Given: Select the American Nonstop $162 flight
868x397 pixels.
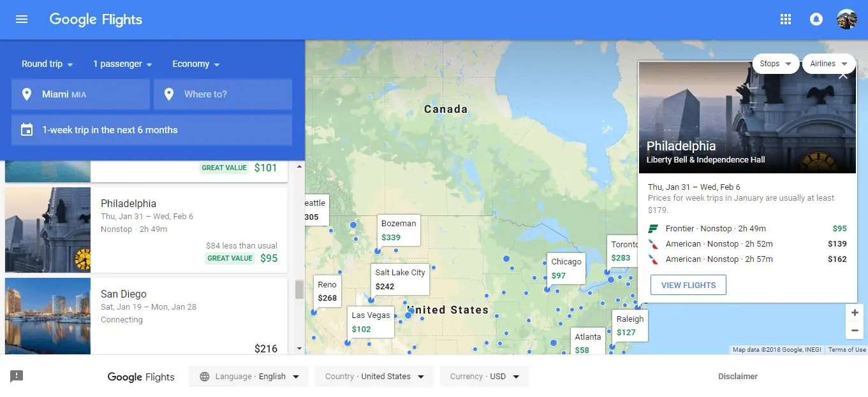Looking at the screenshot, I should click(747, 259).
